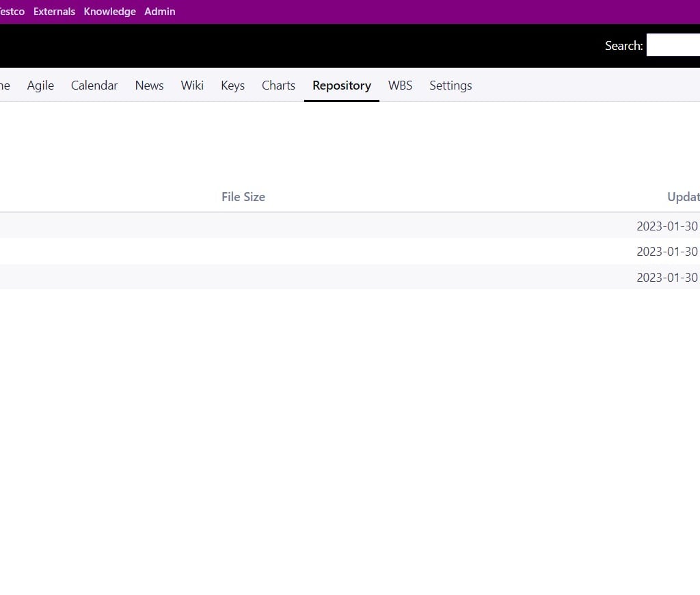Click the File Size column header
700x595 pixels.
tap(243, 197)
